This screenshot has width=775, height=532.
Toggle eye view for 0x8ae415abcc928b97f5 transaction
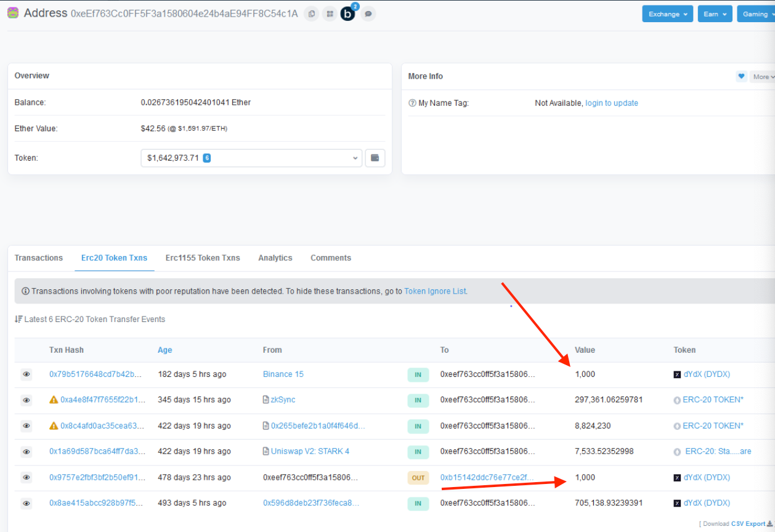[26, 503]
